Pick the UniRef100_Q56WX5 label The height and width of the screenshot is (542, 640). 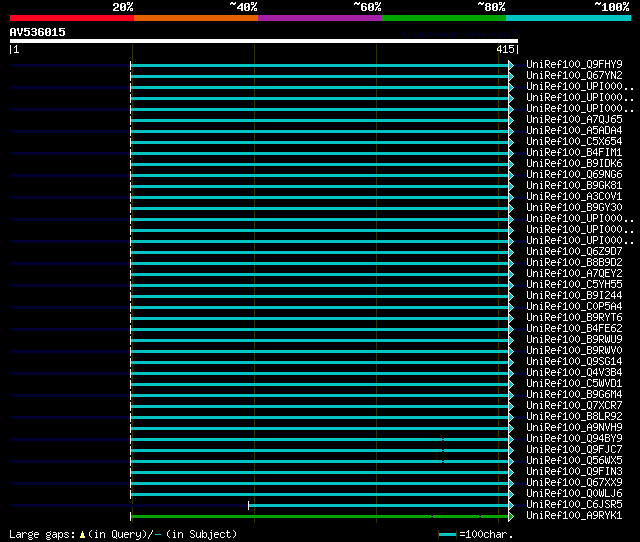[574, 461]
